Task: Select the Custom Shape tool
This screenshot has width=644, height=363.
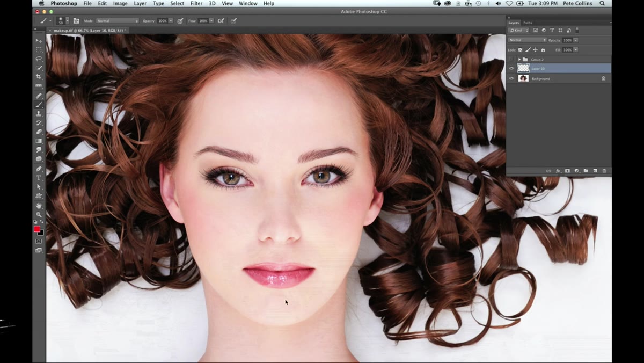Action: pos(39,196)
